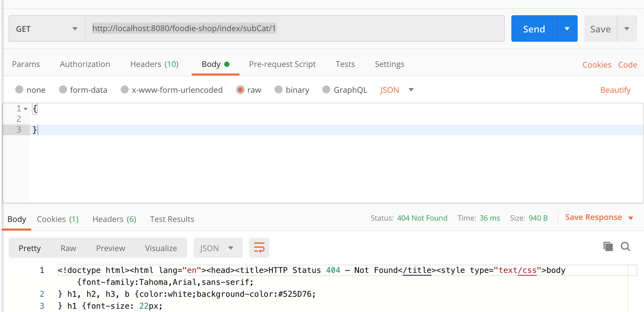Open the Pre-request Script tab
The width and height of the screenshot is (644, 312).
(x=282, y=64)
